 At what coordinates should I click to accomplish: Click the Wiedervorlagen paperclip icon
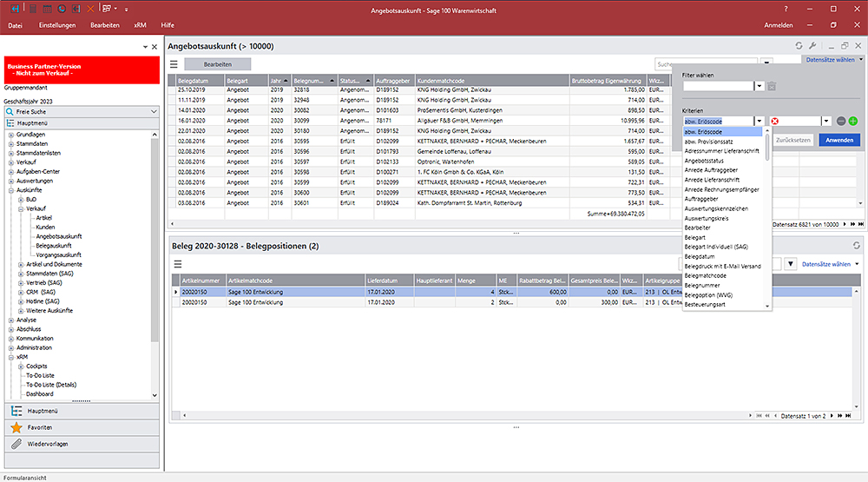coord(16,444)
